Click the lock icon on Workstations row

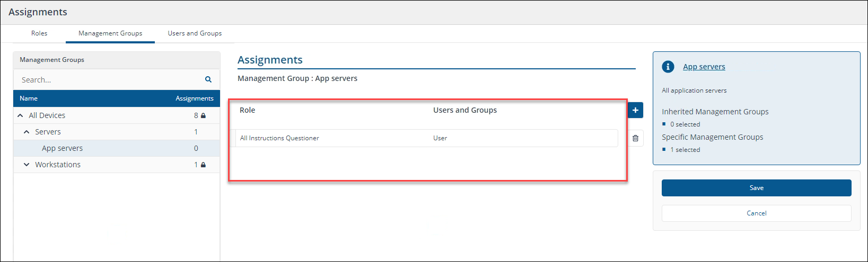(203, 165)
